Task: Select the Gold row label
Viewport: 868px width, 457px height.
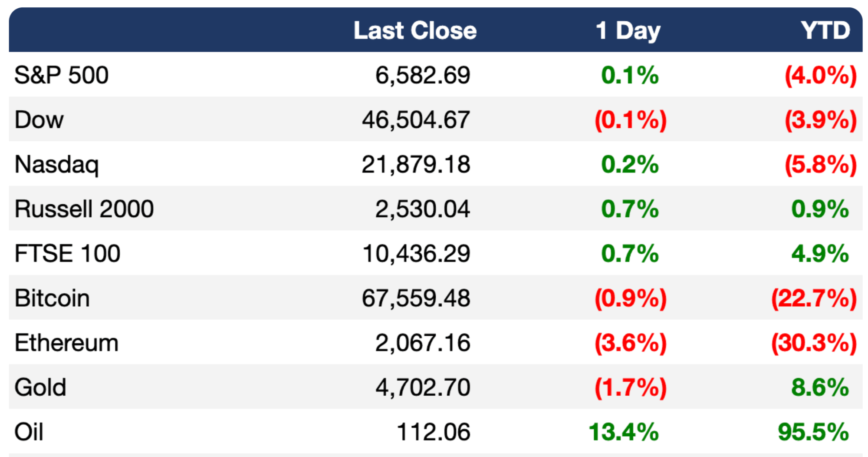Action: point(40,387)
